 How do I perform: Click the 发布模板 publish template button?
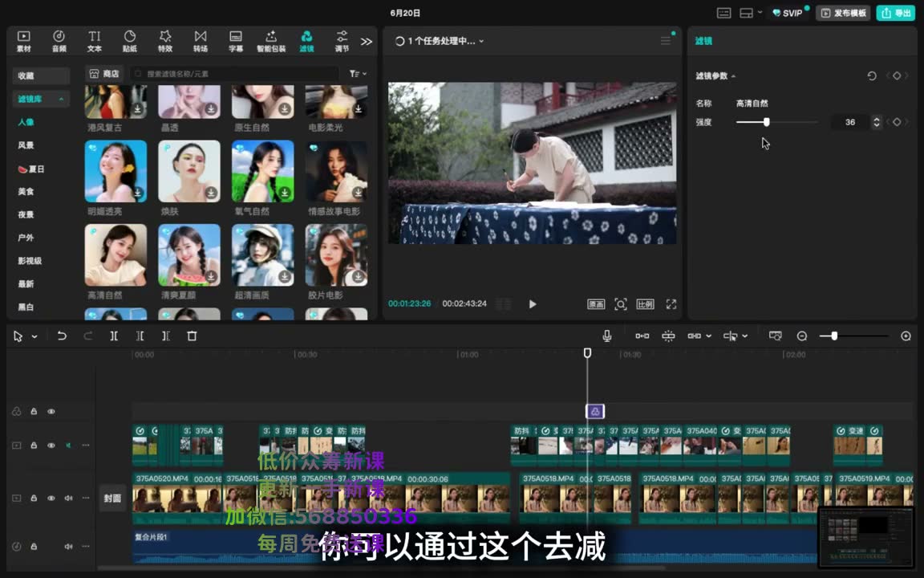(x=843, y=13)
